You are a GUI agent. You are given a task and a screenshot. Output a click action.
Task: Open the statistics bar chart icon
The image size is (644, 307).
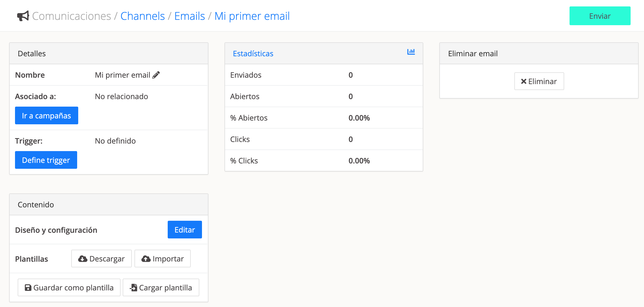411,52
